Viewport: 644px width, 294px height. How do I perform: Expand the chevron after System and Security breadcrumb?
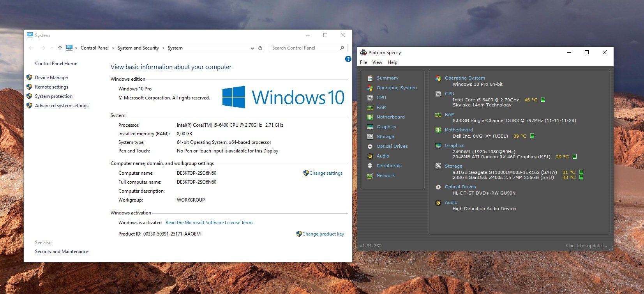point(163,48)
